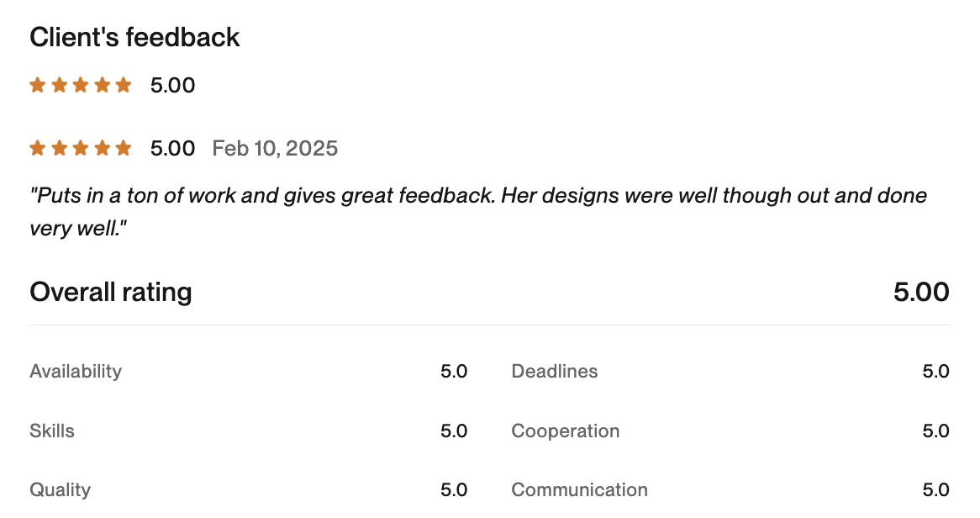Click the Overall rating label
The height and width of the screenshot is (518, 980).
111,293
